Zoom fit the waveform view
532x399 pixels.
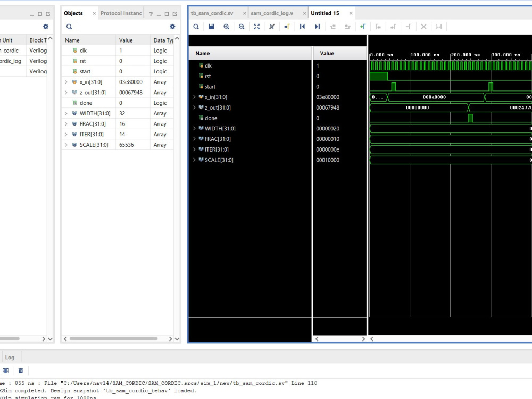point(257,27)
